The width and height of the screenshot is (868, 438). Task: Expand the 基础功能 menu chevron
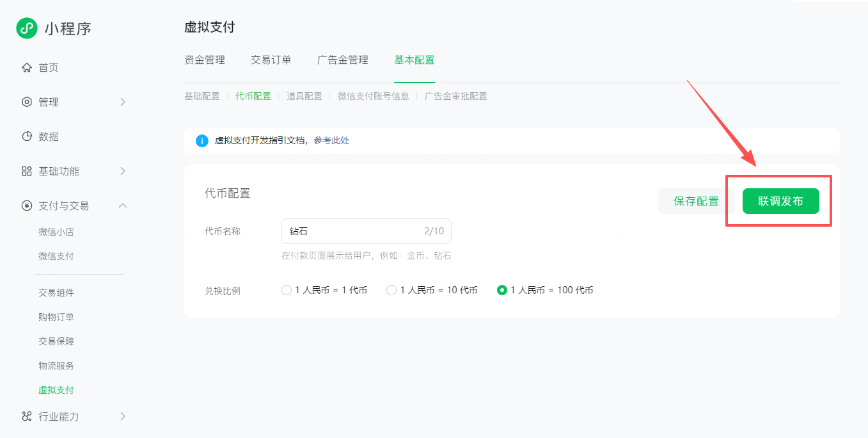[123, 172]
